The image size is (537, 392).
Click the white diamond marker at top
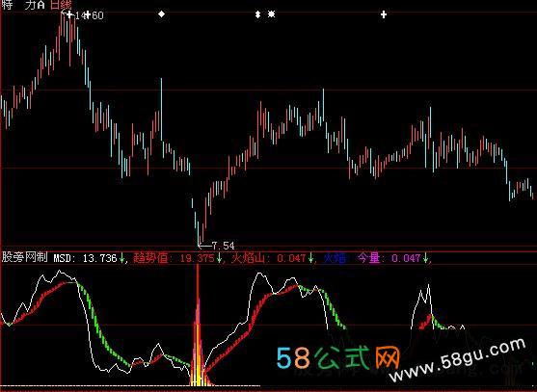pos(161,14)
